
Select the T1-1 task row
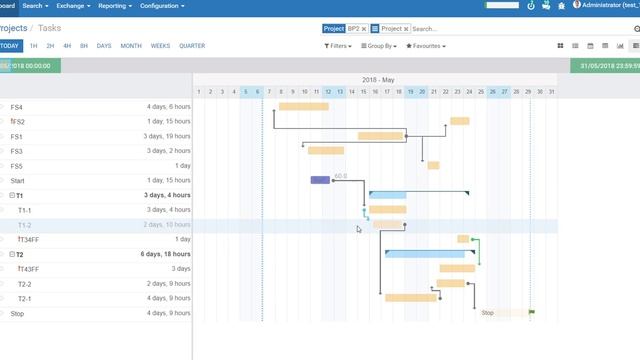[x=96, y=210]
